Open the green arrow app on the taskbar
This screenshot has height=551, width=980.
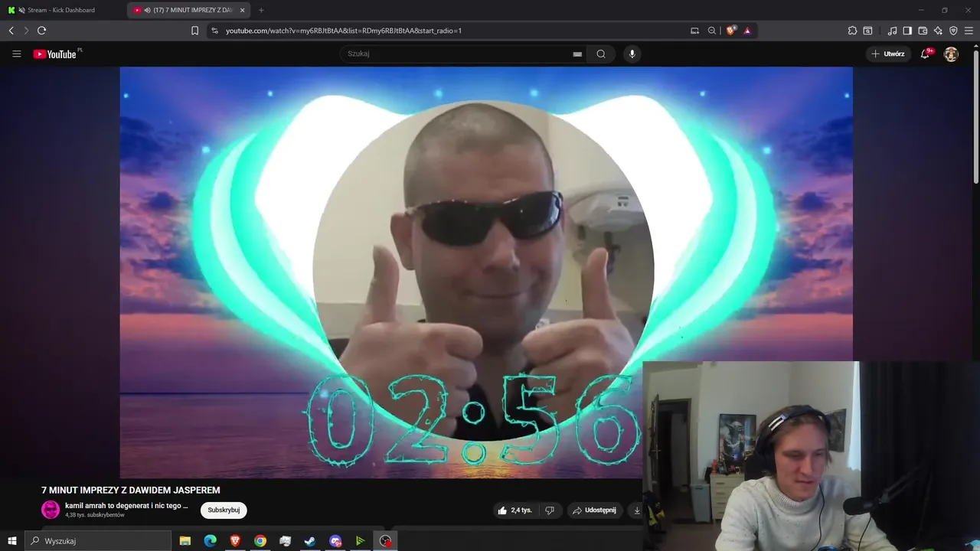[360, 541]
